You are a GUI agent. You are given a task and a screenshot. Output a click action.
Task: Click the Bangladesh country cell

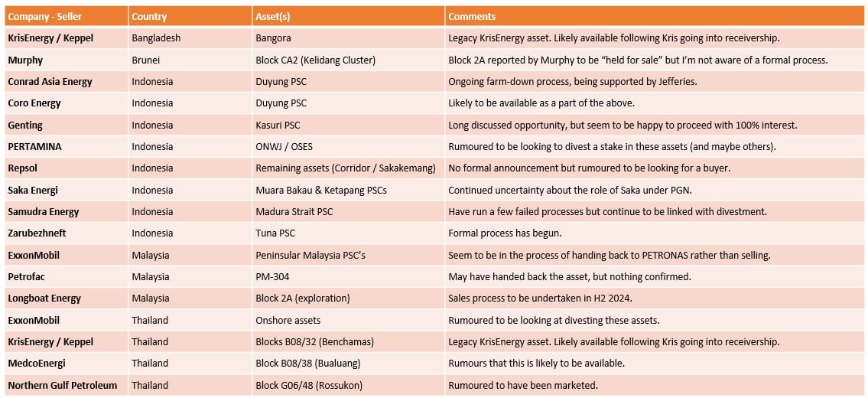pyautogui.click(x=156, y=38)
